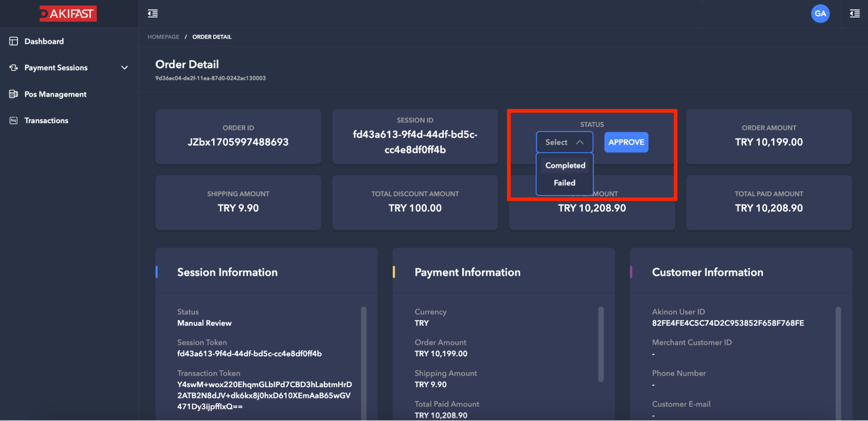
Task: Open the GA user avatar
Action: [x=820, y=13]
